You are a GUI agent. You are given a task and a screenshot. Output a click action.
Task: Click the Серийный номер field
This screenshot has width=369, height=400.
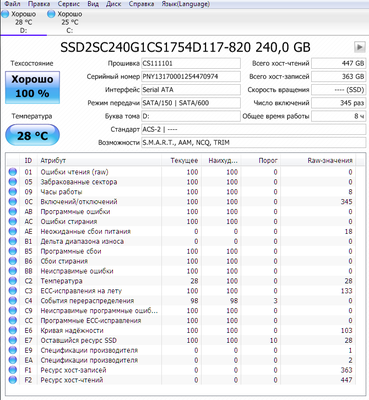(191, 76)
